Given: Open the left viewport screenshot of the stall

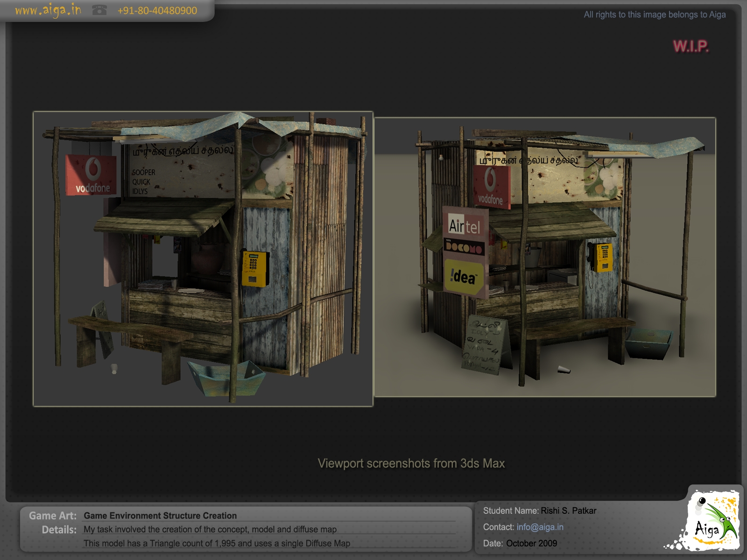Looking at the screenshot, I should pos(203,259).
